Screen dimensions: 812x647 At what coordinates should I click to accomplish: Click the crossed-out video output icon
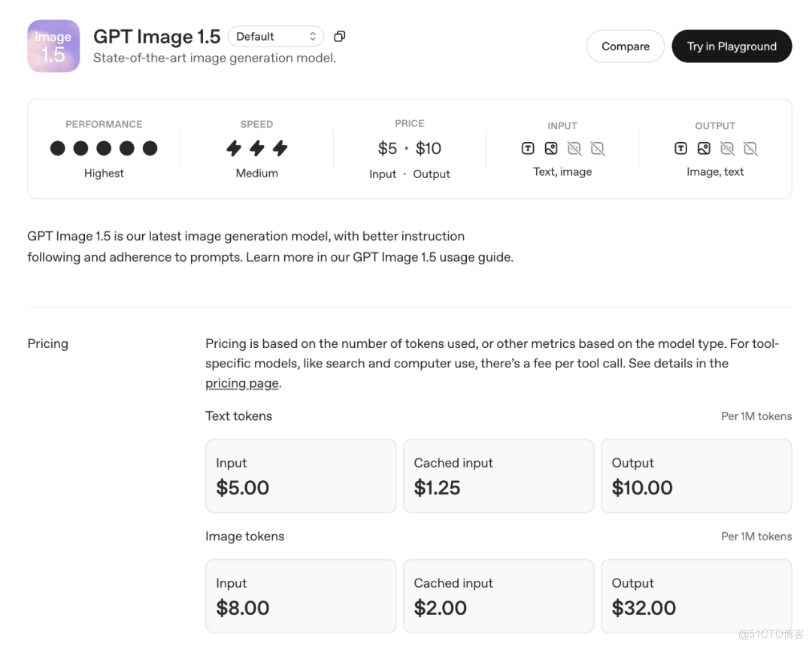(750, 148)
